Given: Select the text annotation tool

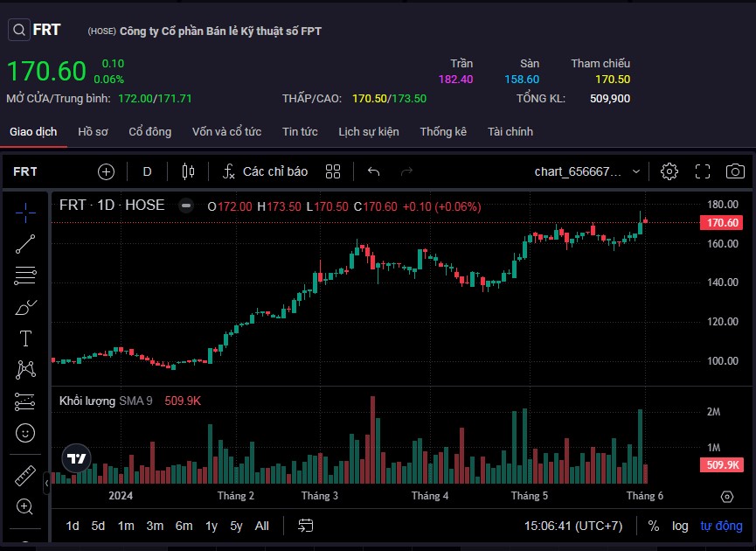Looking at the screenshot, I should 25,338.
